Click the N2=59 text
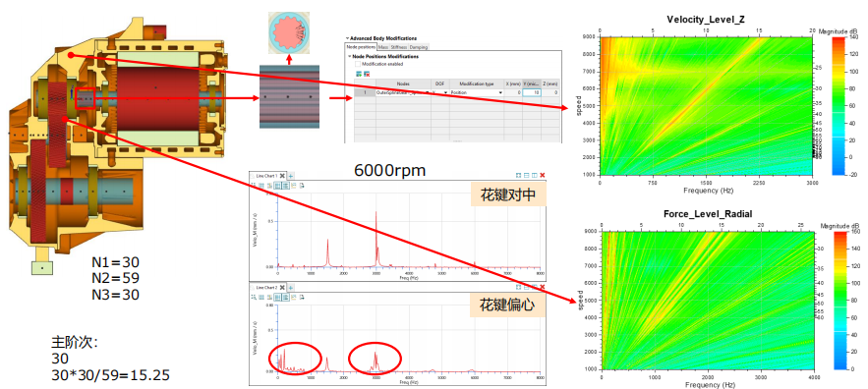Viewport: 868px width, 389px height. [x=115, y=278]
